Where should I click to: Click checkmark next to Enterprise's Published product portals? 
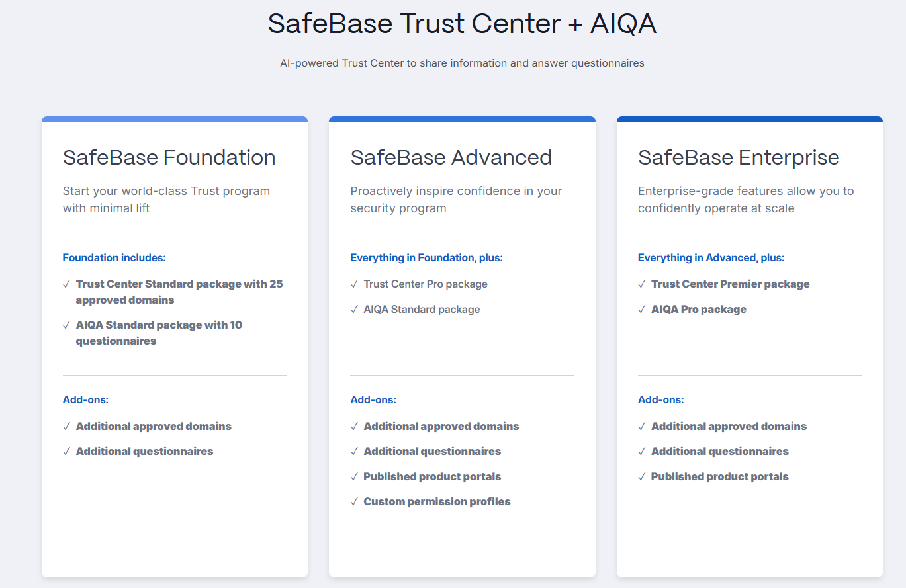click(x=642, y=477)
